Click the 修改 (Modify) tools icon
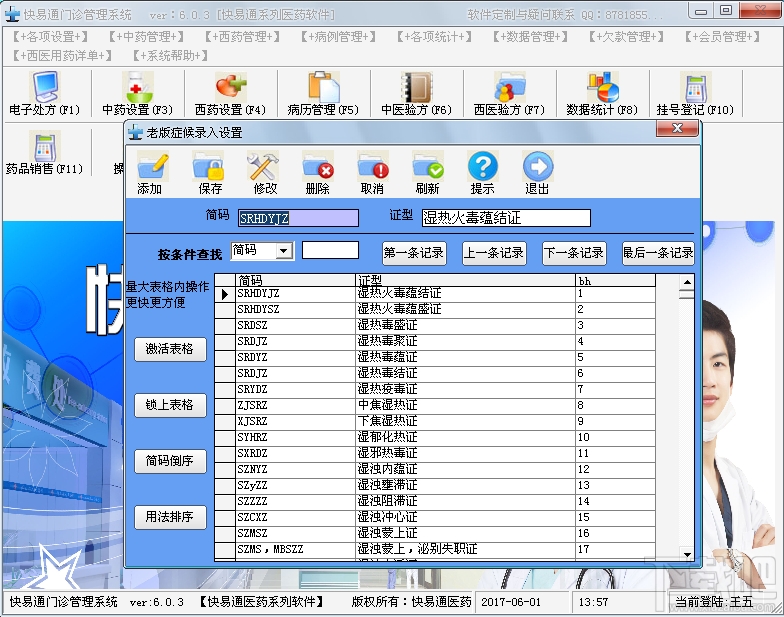 [262, 167]
